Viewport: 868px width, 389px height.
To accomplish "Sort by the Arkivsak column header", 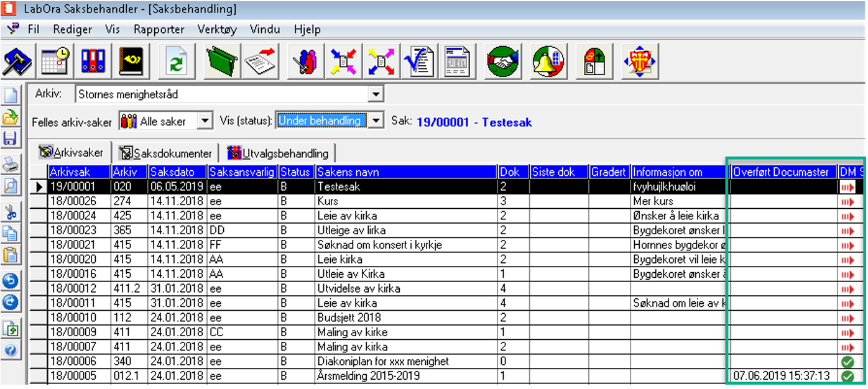I will [x=79, y=172].
